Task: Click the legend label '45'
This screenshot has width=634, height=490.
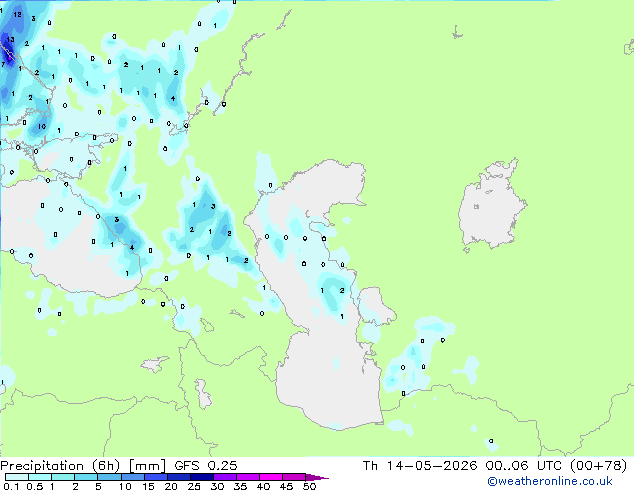Action: coord(286,486)
